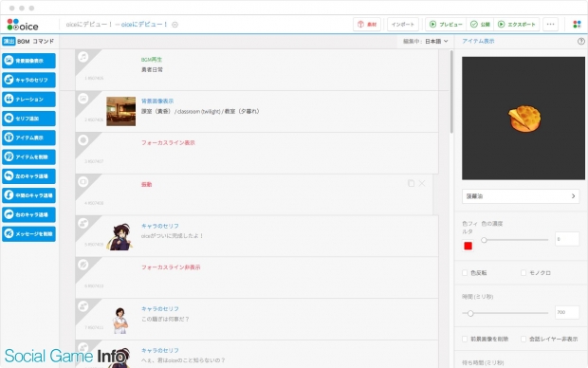
Task: Enable the 前景画像を削除 checkbox
Action: [x=465, y=340]
